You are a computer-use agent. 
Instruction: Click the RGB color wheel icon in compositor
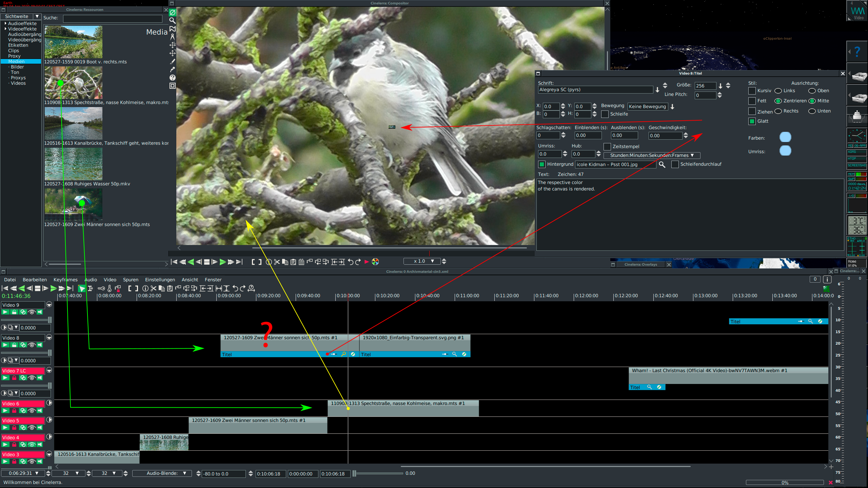pyautogui.click(x=375, y=262)
